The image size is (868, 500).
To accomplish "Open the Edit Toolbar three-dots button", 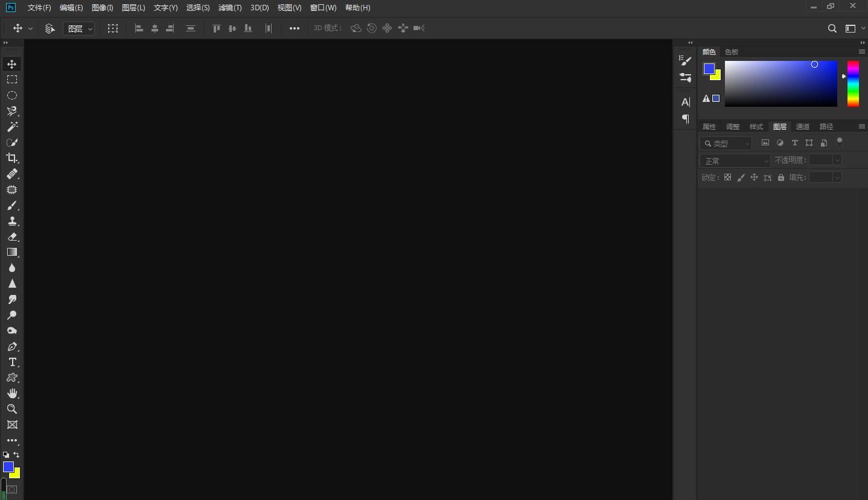I will coord(11,440).
